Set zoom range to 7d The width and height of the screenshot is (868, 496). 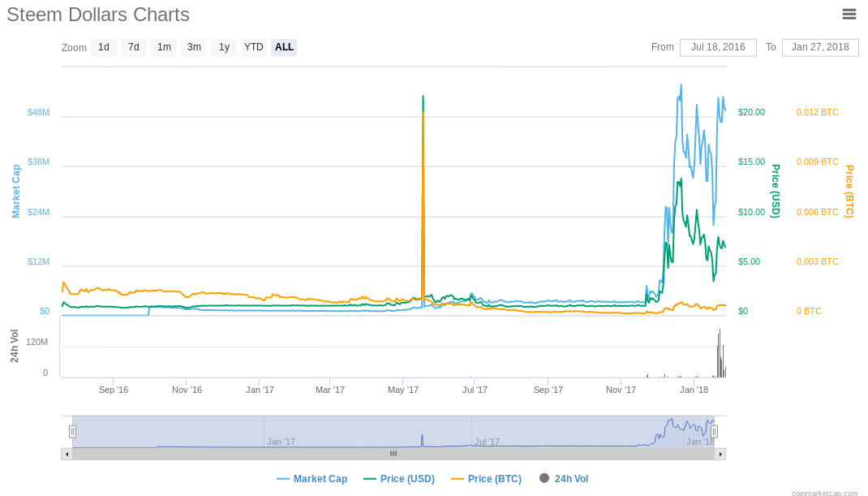pyautogui.click(x=133, y=47)
